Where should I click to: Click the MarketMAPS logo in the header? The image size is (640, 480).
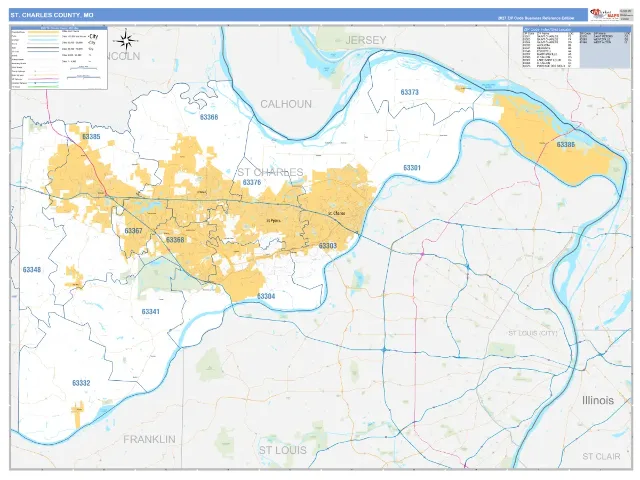pos(604,13)
